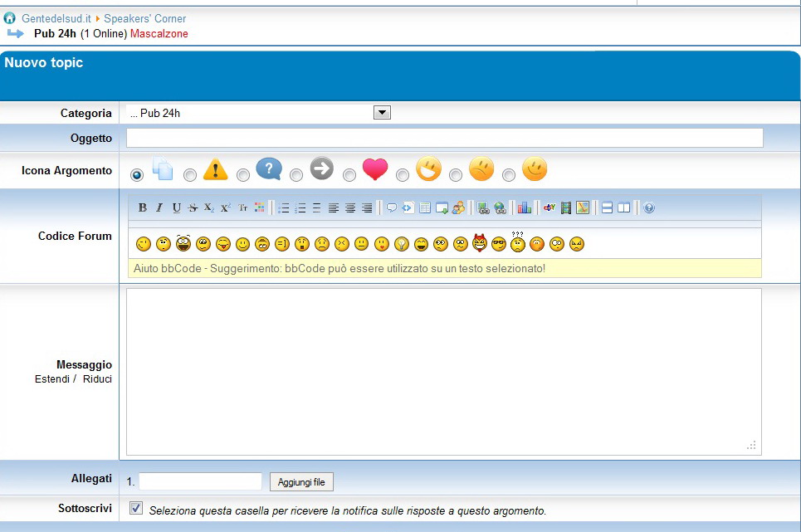Go to Speakers' Corner breadcrumb link
Image resolution: width=801 pixels, height=532 pixels.
(x=144, y=18)
